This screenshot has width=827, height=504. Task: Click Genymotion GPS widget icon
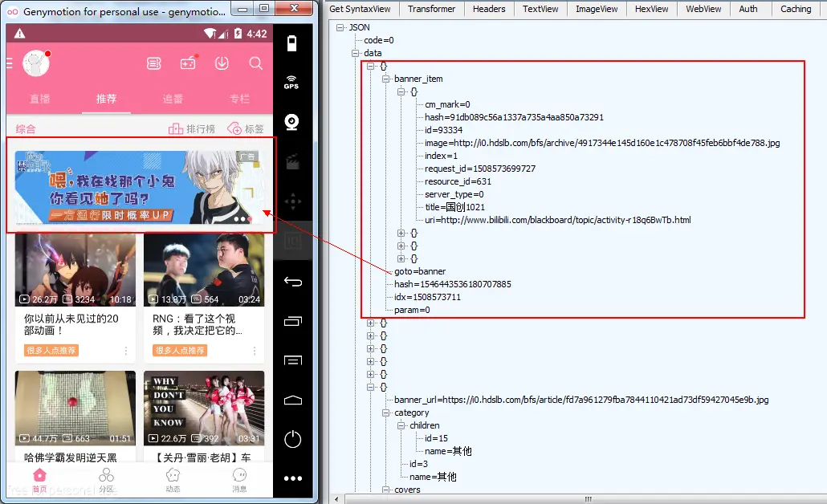pyautogui.click(x=291, y=82)
